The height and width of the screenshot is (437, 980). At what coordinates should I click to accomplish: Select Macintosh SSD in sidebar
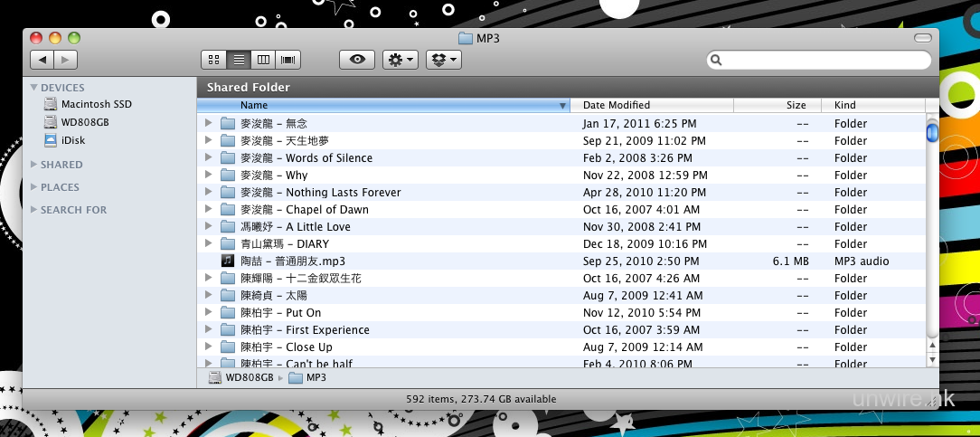(96, 105)
